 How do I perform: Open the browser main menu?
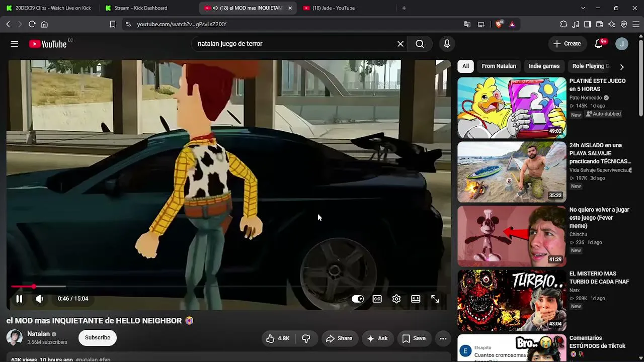tap(636, 24)
